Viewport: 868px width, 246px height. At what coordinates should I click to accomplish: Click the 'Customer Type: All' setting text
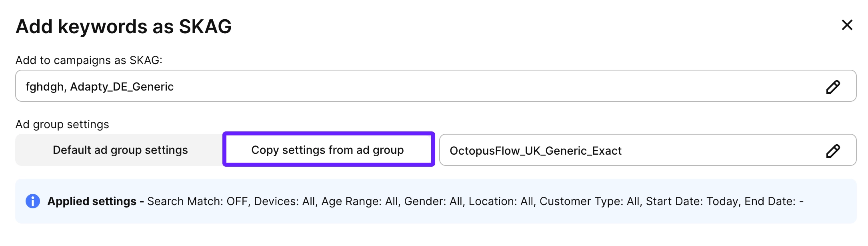[x=590, y=201]
